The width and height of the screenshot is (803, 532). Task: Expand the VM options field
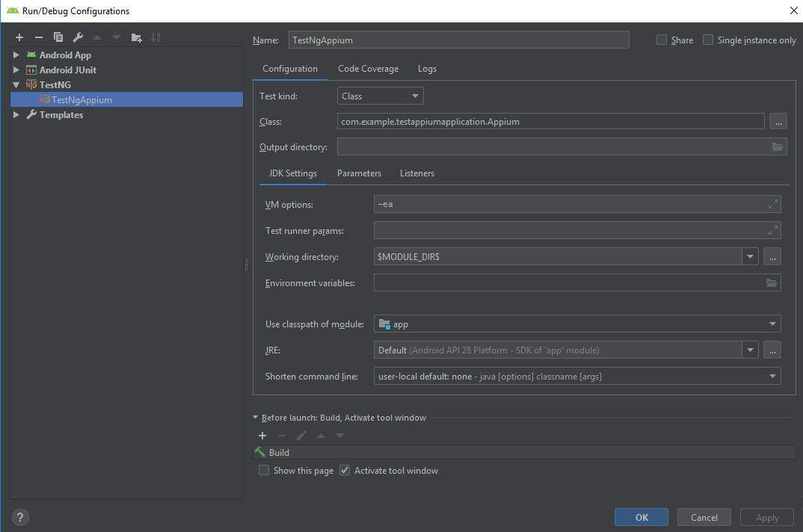pos(773,204)
